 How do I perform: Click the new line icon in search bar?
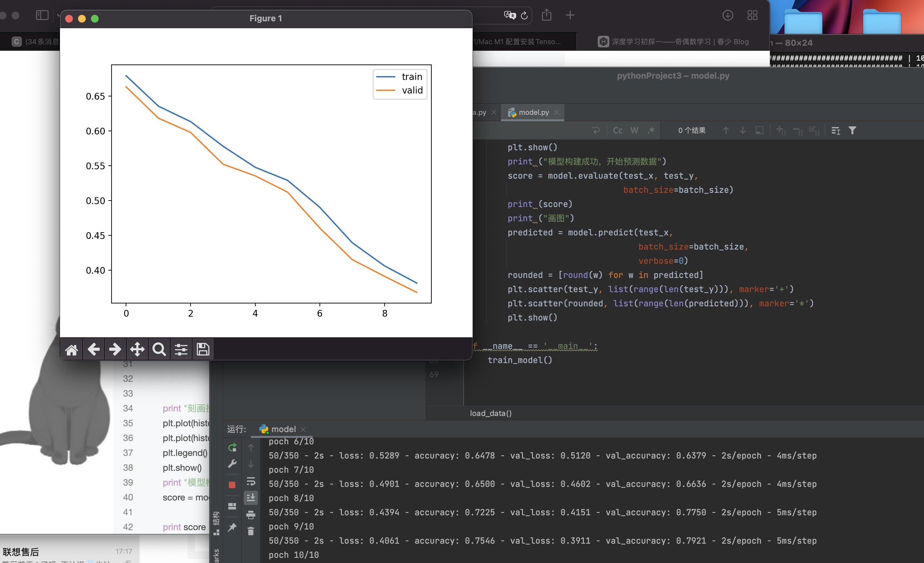click(595, 131)
